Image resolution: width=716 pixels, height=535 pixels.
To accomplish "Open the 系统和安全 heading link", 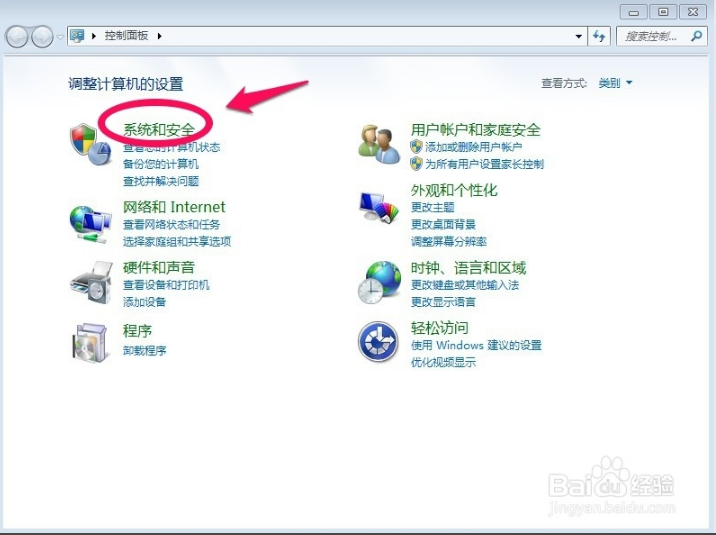I will [158, 130].
